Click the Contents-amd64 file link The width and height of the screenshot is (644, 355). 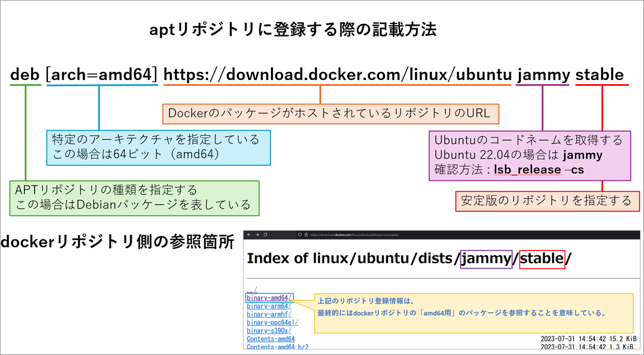[270, 338]
